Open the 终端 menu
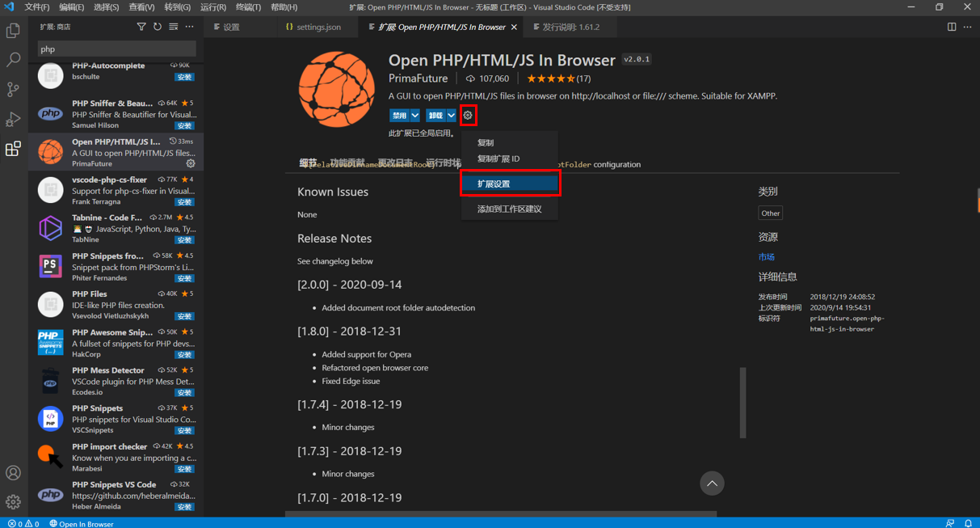Viewport: 980px width, 528px height. 248,7
